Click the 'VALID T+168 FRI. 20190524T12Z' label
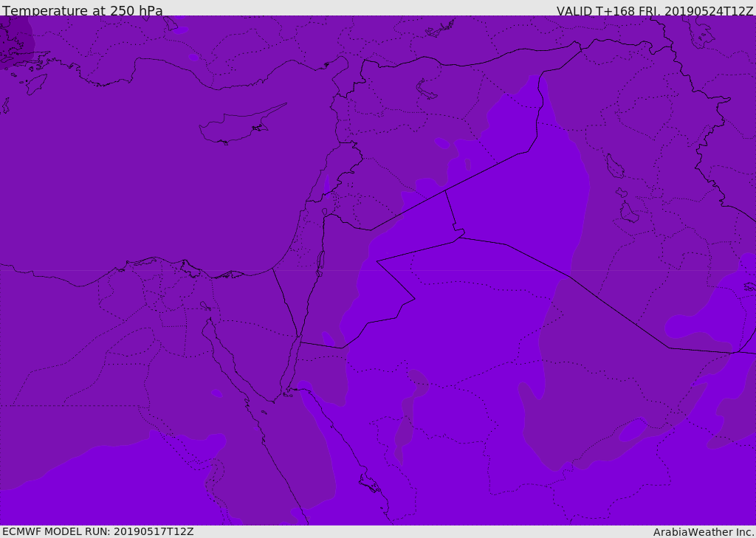Screen dimensions: 756x538 [655, 10]
